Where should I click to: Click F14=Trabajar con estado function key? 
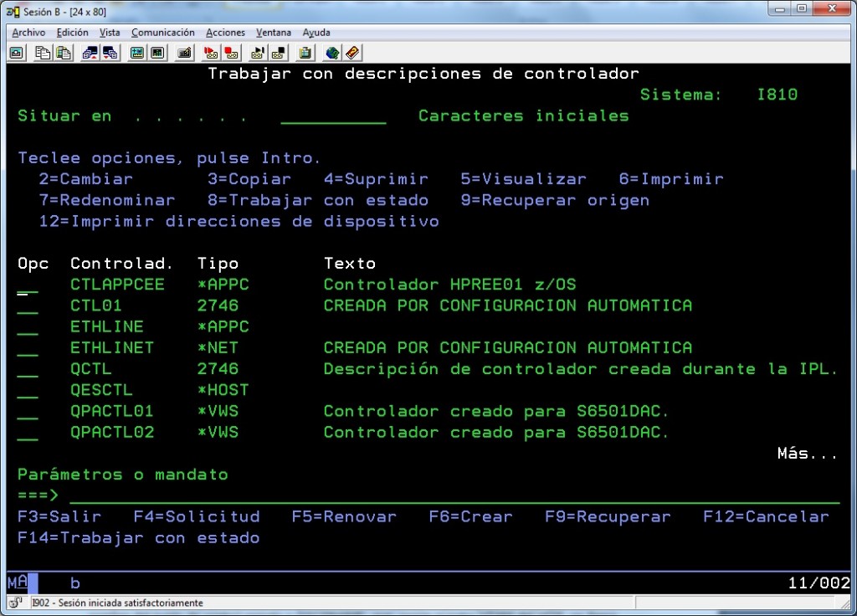(x=139, y=538)
